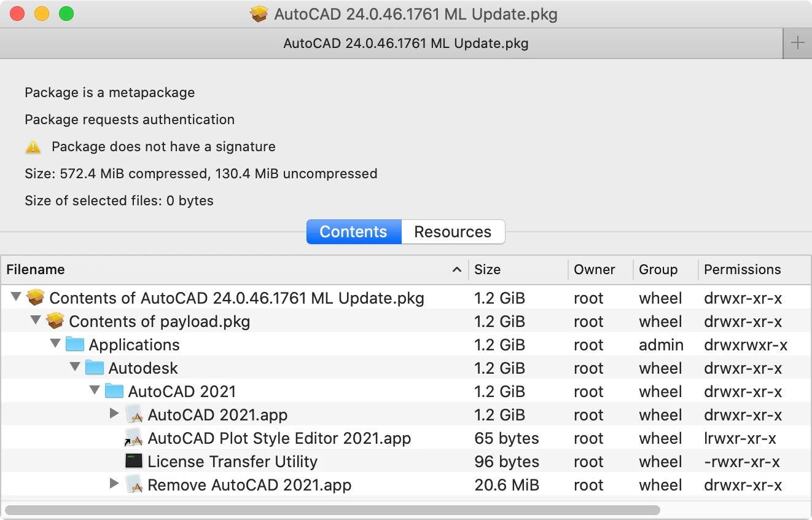
Task: Click the ascending sort arrow in Filename header
Action: point(457,269)
